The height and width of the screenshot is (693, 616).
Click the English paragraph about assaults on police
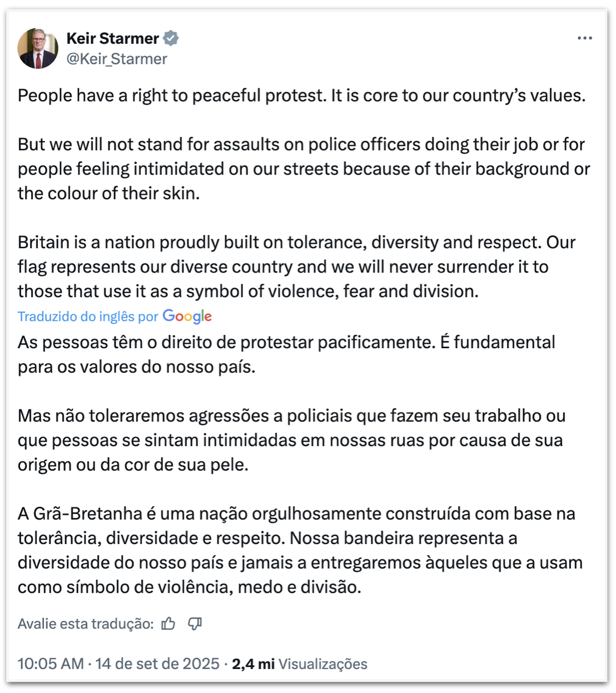click(x=303, y=169)
